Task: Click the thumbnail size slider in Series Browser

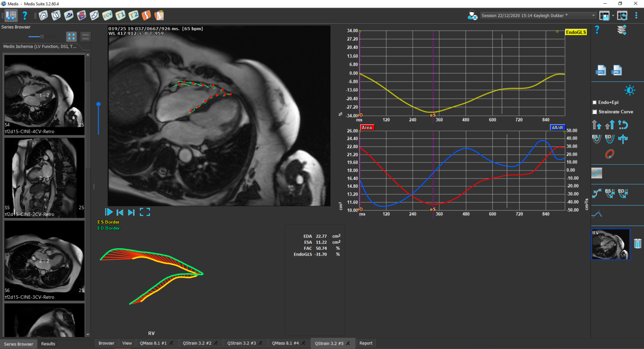Action: click(x=42, y=37)
